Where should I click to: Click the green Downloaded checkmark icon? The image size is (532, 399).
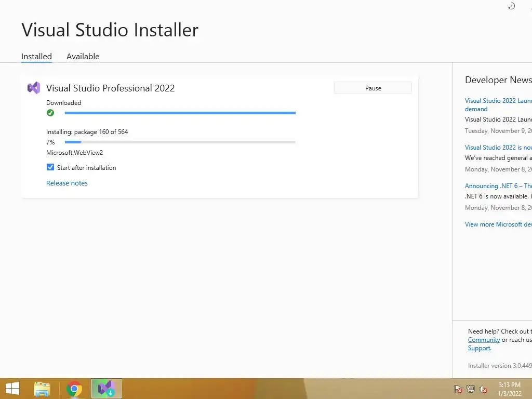point(50,113)
